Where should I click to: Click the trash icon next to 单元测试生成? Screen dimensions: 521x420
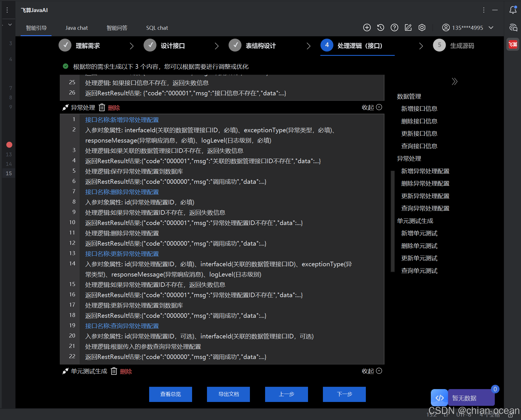click(114, 371)
